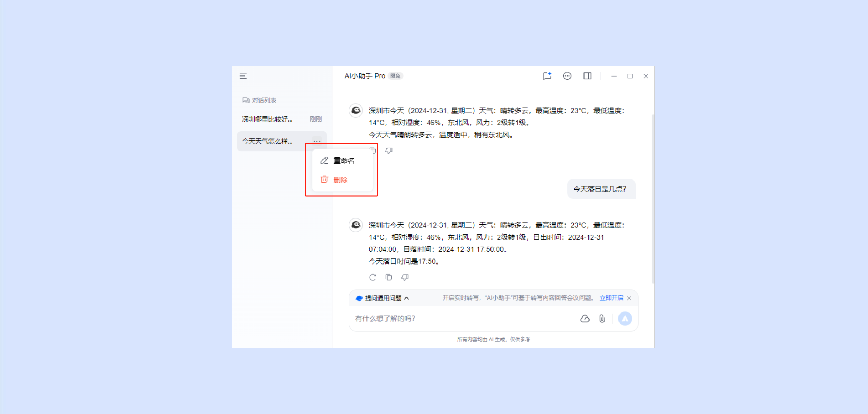Open three-dot menu of 今天天气怎么样 chat
The width and height of the screenshot is (868, 414).
[x=317, y=141]
